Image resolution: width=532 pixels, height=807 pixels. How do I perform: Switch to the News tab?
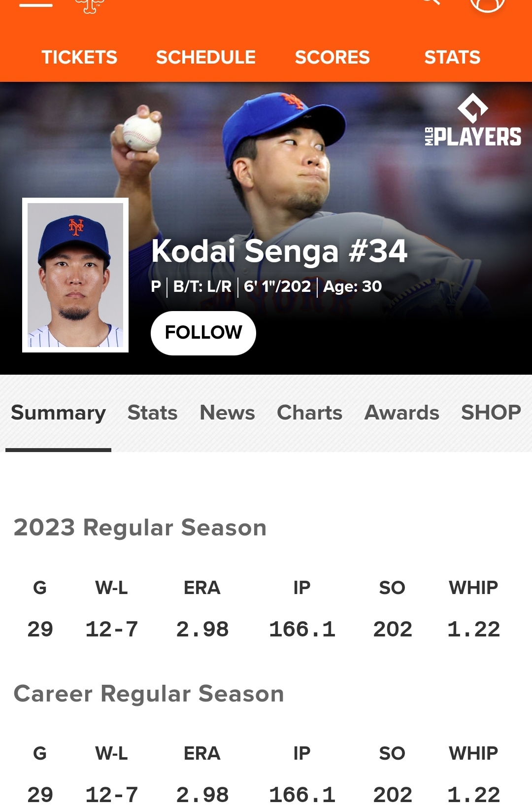[227, 413]
